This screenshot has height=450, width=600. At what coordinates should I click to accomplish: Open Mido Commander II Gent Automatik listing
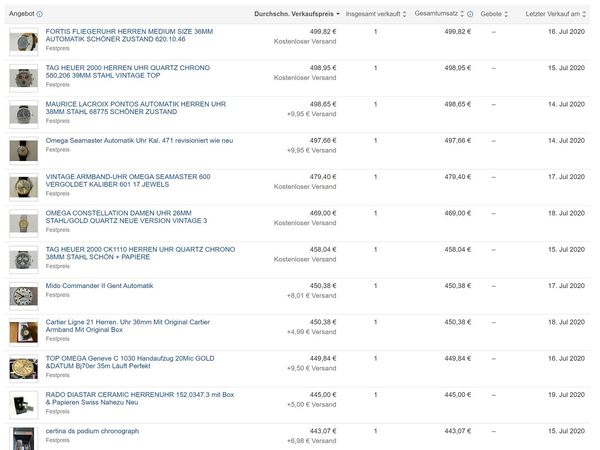tap(99, 286)
